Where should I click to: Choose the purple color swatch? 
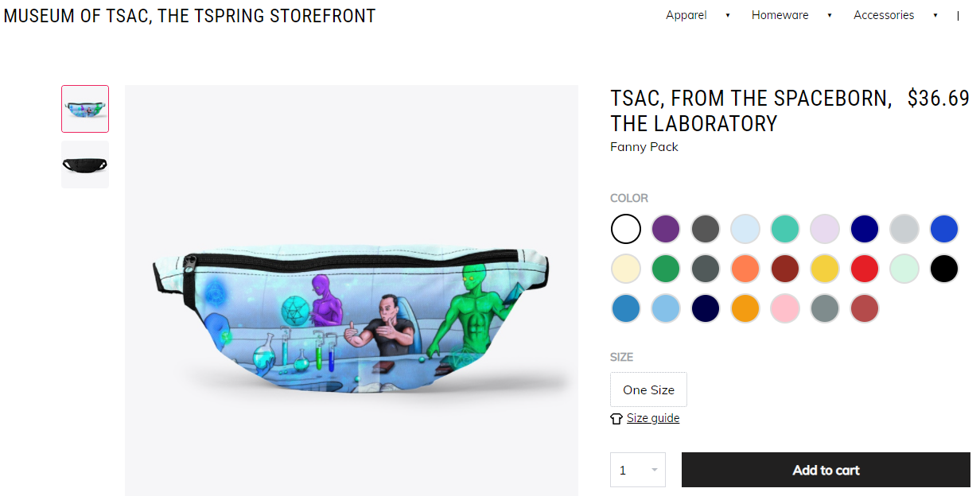666,229
